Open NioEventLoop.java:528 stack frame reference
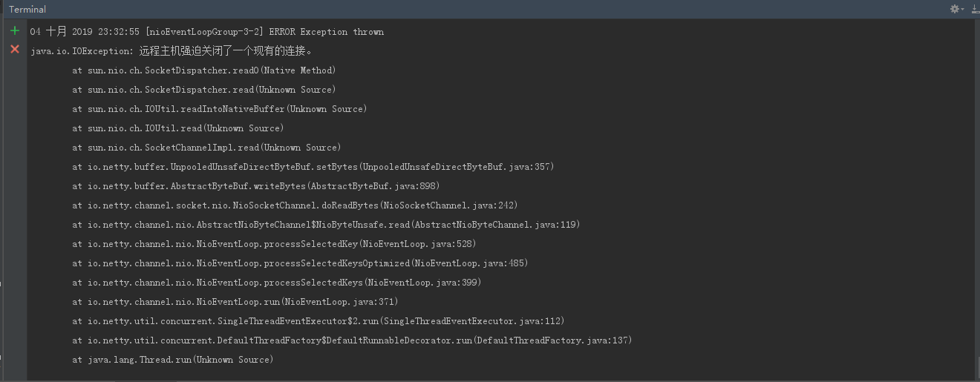This screenshot has height=382, width=980. (x=417, y=244)
